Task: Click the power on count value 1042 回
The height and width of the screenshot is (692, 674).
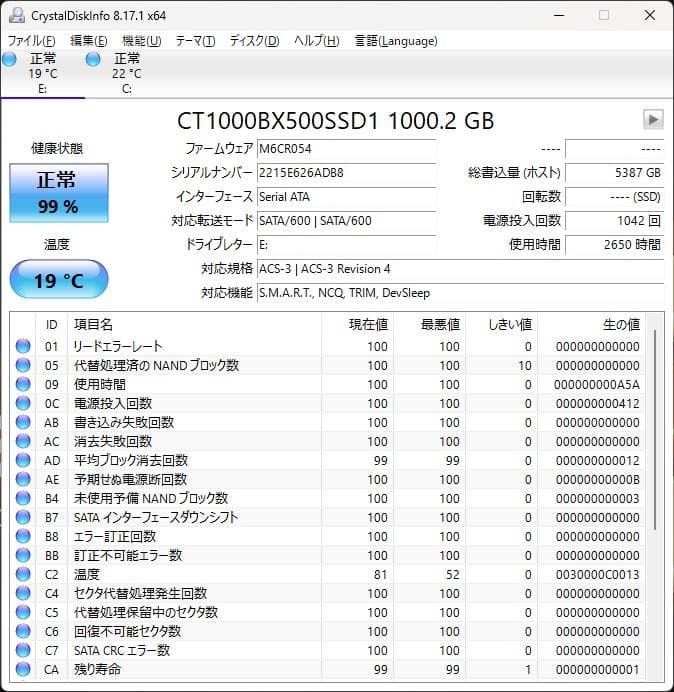Action: (x=614, y=220)
